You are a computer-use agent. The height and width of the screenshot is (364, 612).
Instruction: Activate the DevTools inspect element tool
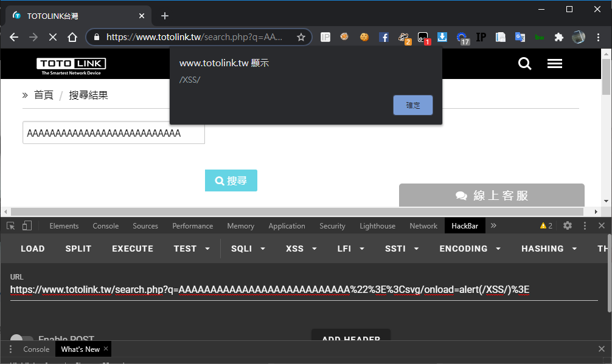10,225
